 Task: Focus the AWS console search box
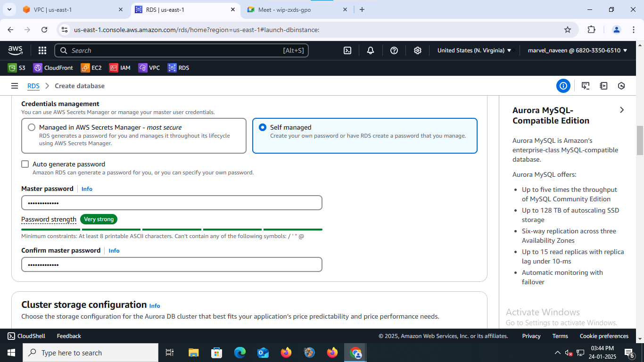pos(182,50)
